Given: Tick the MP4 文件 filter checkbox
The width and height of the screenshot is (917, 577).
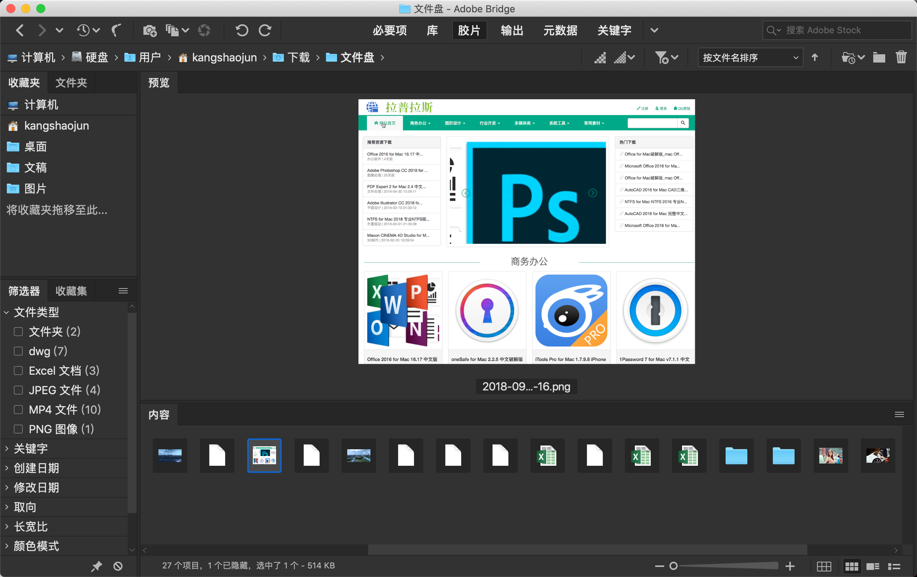Looking at the screenshot, I should coord(18,410).
